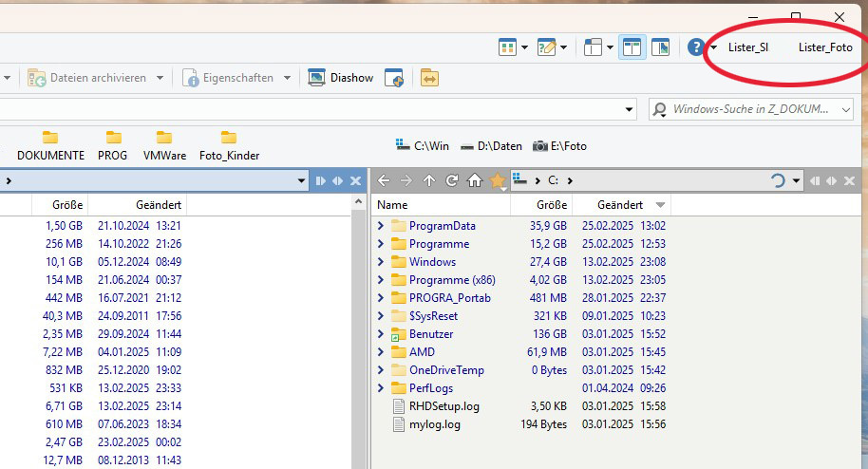Click the edit/customize pencil icon
Screen dimensions: 868x469
[x=546, y=47]
